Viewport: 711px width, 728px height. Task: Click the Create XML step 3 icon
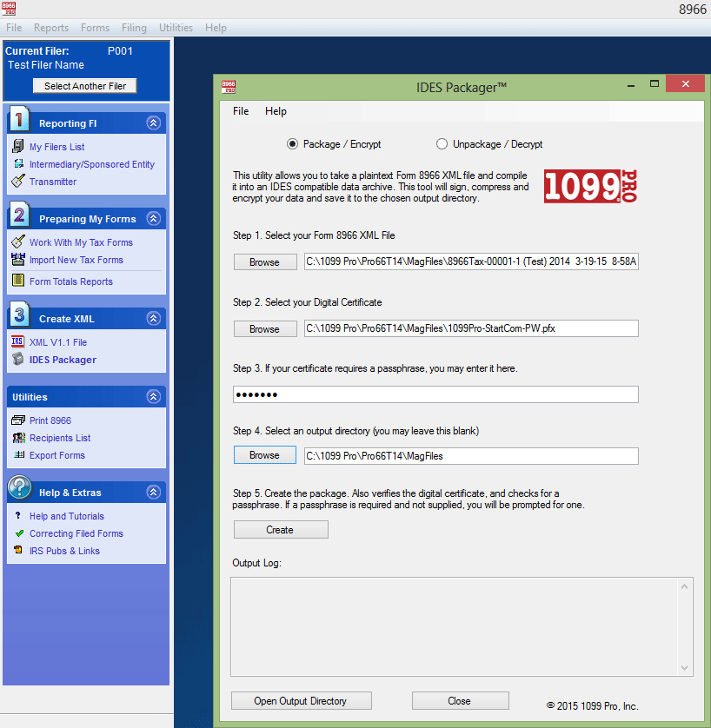coord(19,315)
